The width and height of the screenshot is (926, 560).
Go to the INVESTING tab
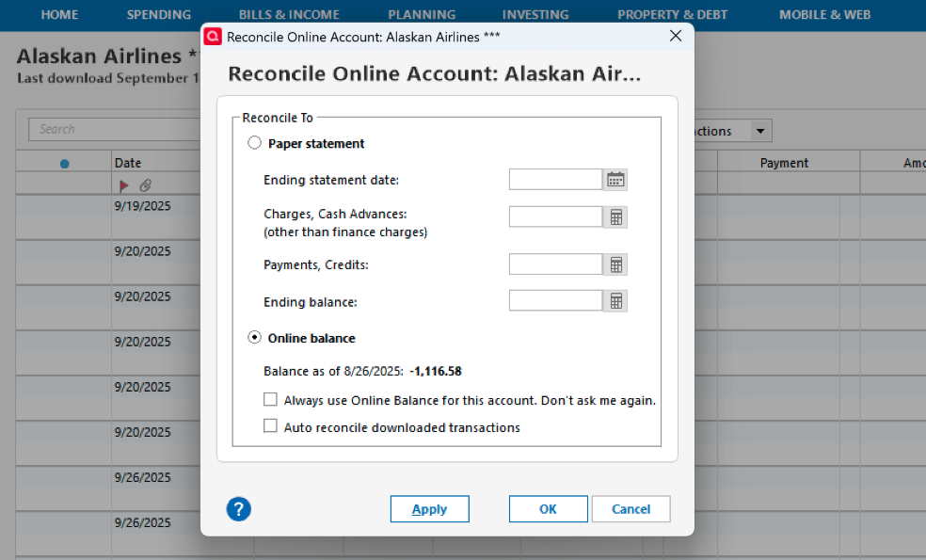[x=535, y=15]
